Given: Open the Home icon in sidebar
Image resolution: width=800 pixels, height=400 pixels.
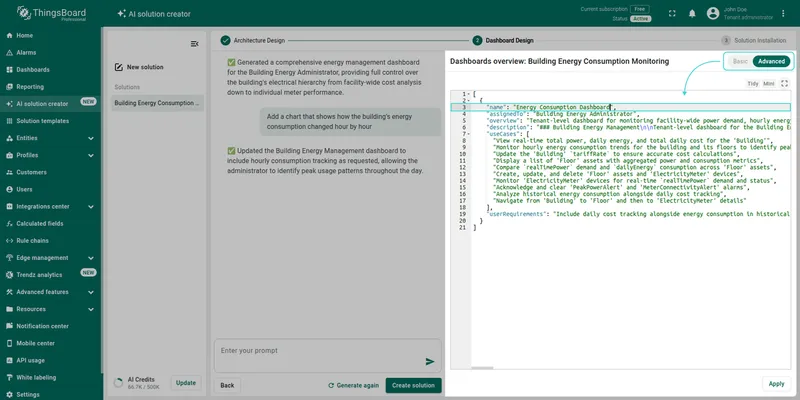Looking at the screenshot, I should point(9,35).
